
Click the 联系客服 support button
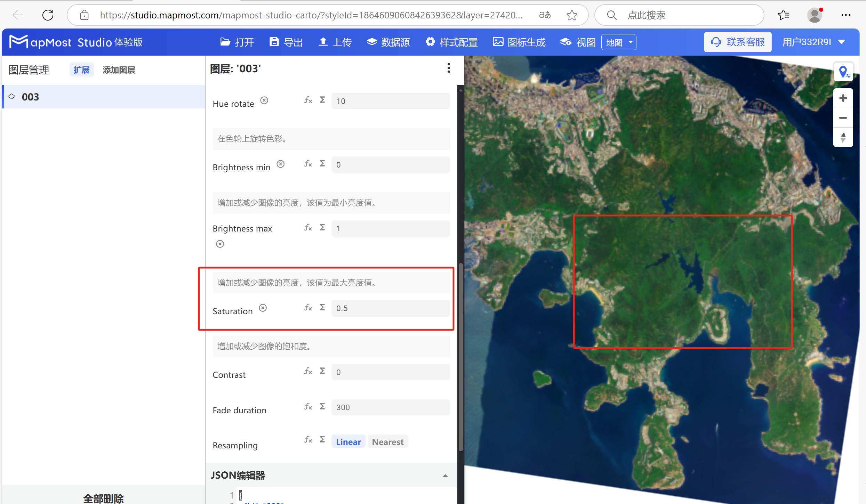737,42
